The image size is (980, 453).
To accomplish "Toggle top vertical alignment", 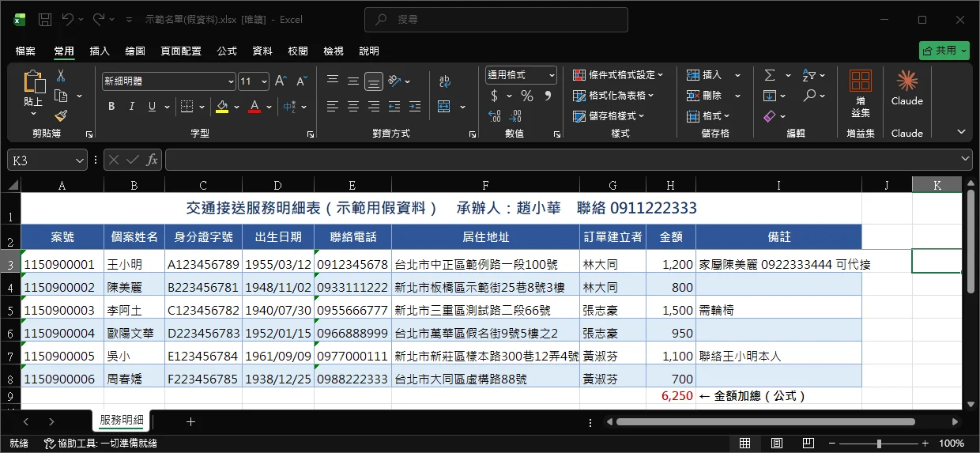I will tap(333, 81).
